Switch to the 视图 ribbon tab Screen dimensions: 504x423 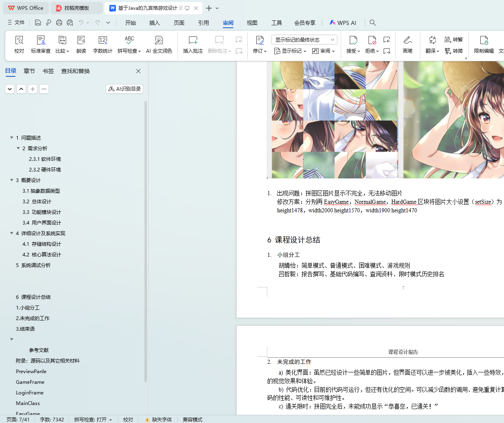pos(252,23)
